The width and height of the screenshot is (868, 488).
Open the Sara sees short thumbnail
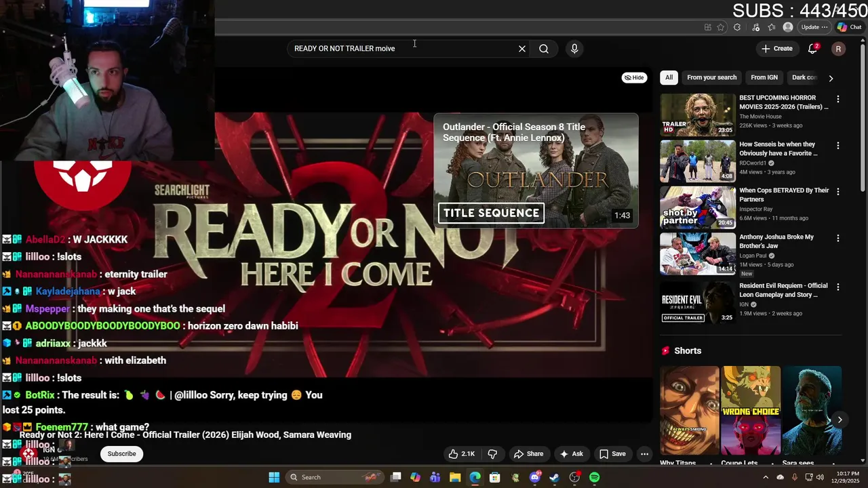click(x=812, y=411)
